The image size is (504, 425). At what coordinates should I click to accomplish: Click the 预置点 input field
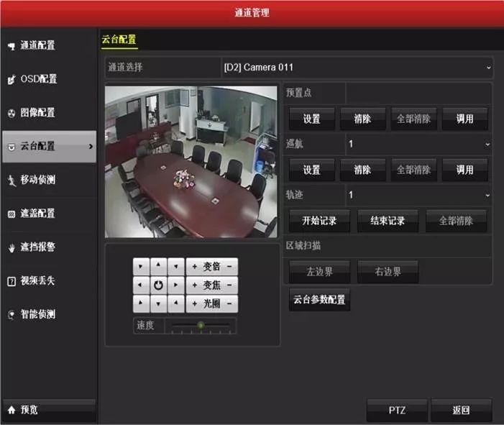(x=418, y=93)
